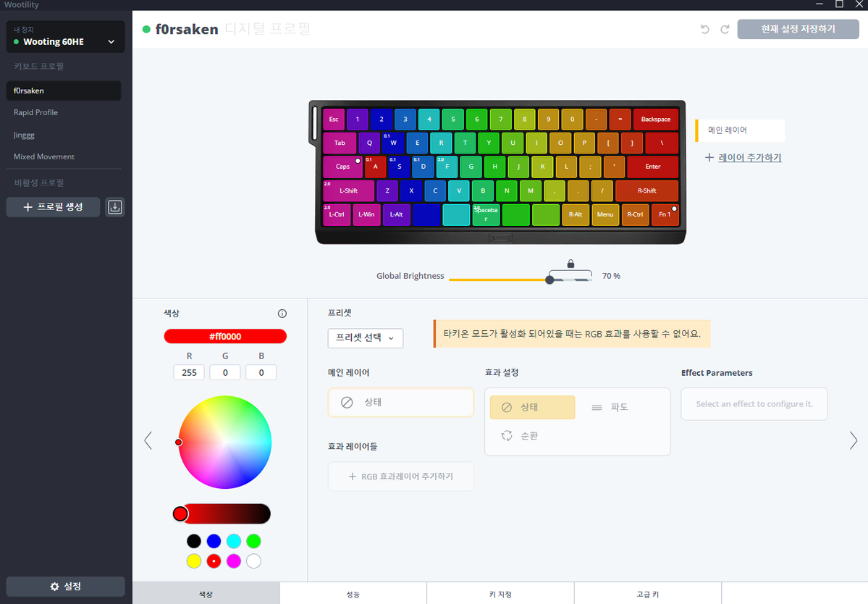The height and width of the screenshot is (604, 868).
Task: Select the 상태 effect in 효과 설정
Action: click(x=533, y=407)
